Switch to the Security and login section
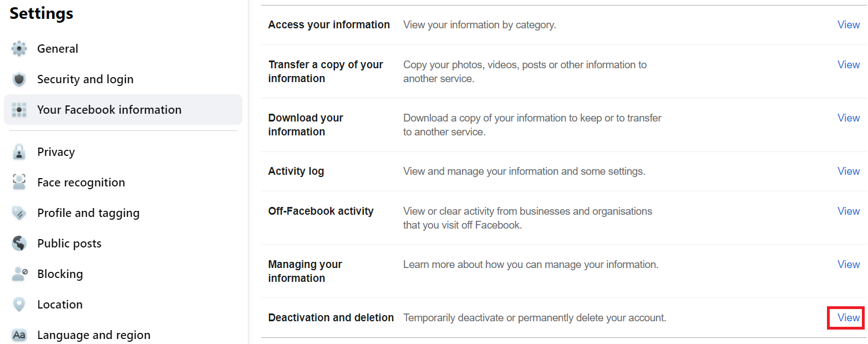This screenshot has width=868, height=344. tap(85, 79)
